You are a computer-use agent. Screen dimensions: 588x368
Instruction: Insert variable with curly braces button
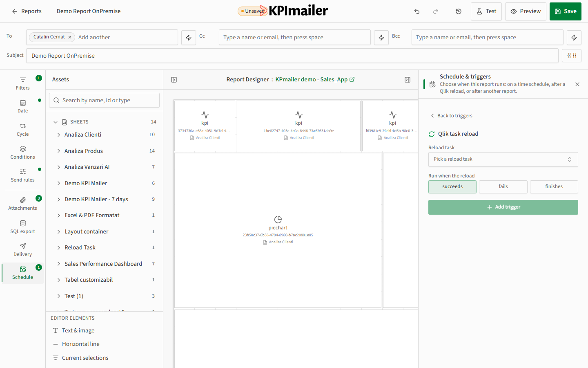(x=572, y=56)
